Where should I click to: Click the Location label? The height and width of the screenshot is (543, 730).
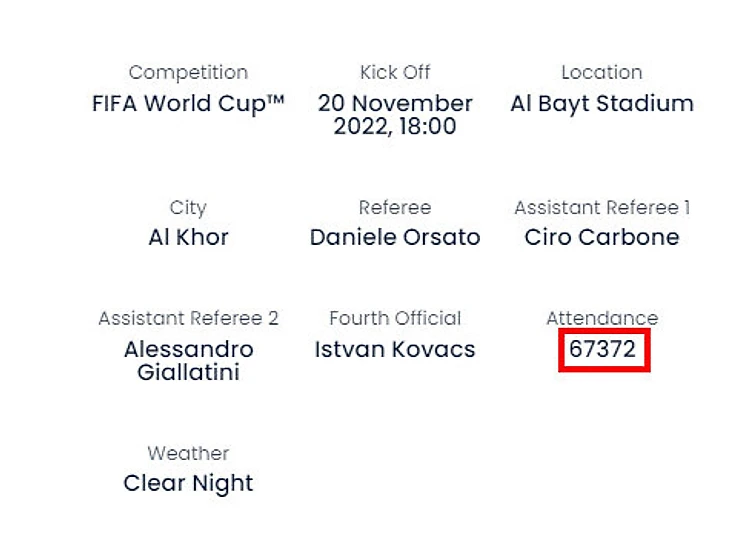coord(602,72)
